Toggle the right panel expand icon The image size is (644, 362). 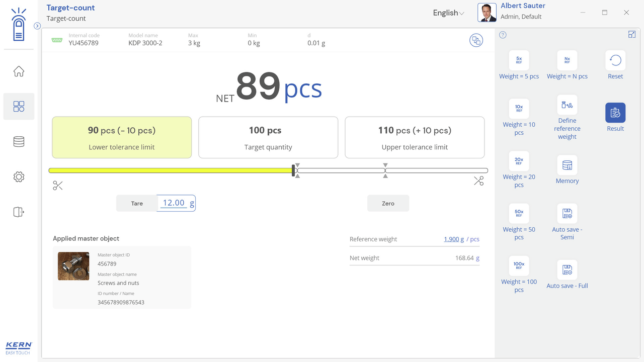(632, 34)
